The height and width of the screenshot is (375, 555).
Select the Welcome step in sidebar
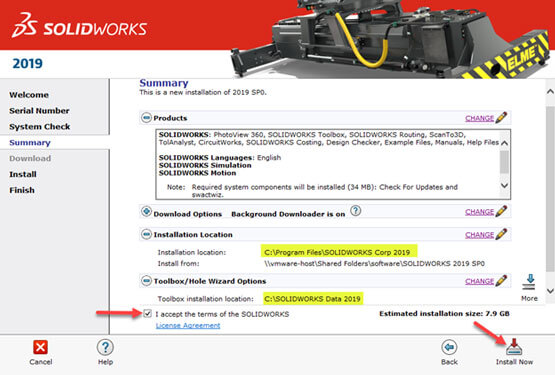pyautogui.click(x=29, y=95)
